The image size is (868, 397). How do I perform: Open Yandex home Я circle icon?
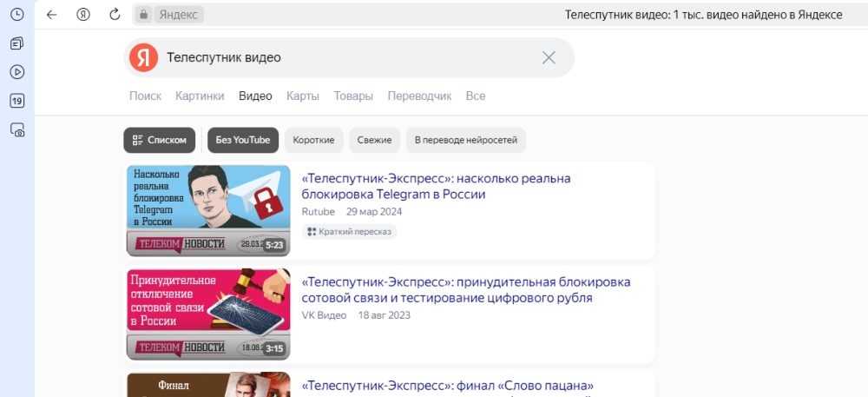pyautogui.click(x=83, y=15)
